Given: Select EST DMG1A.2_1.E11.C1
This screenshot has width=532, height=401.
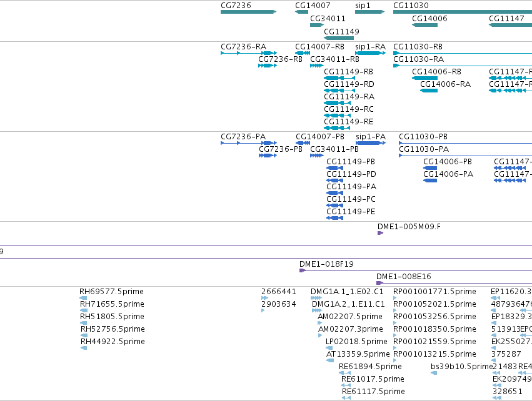Looking at the screenshot, I should [x=317, y=310].
